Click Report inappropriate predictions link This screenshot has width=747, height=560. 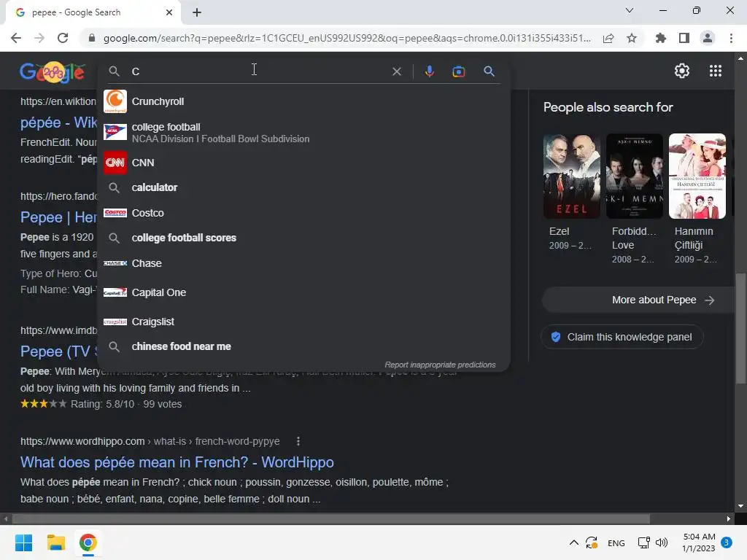pos(440,365)
